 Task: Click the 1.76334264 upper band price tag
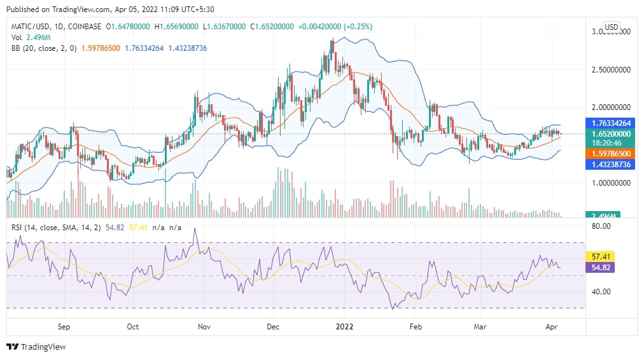(x=610, y=123)
